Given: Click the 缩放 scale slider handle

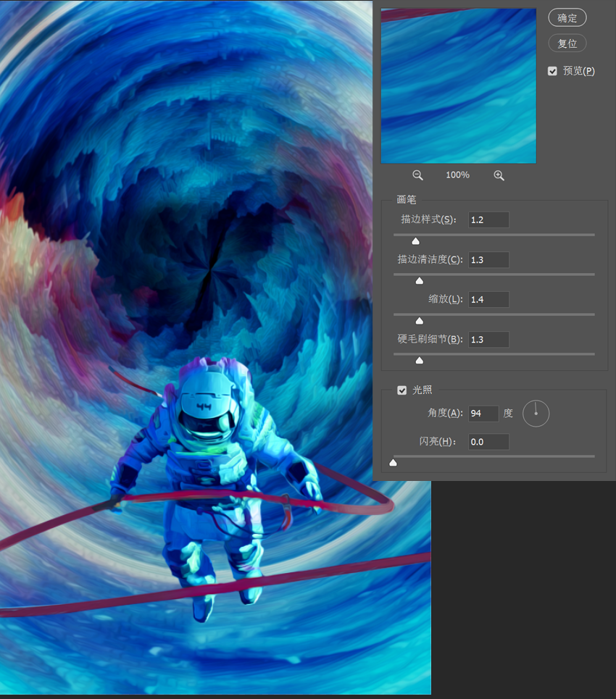Looking at the screenshot, I should (420, 320).
